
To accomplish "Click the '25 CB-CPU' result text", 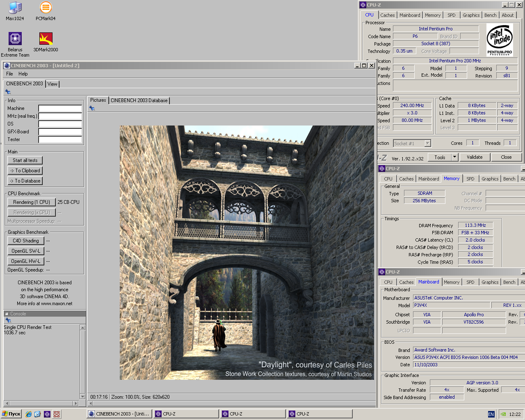I will click(x=68, y=202).
